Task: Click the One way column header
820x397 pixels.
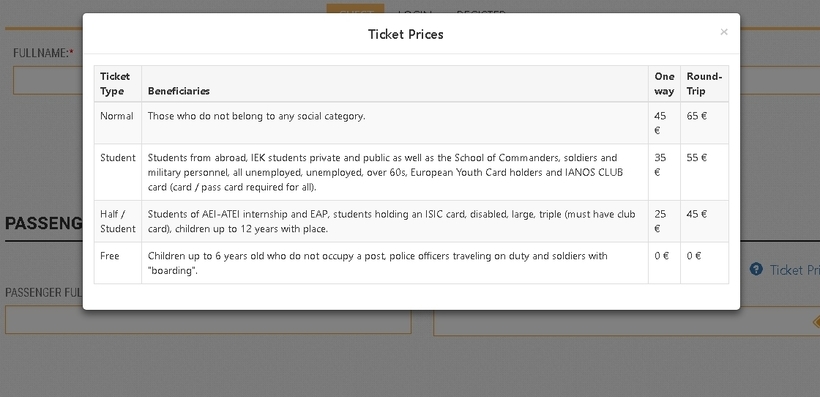Action: click(664, 84)
